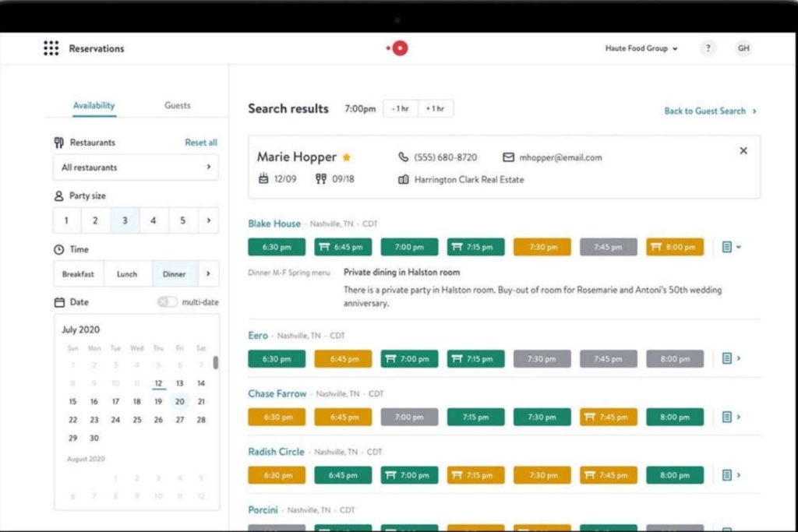
Task: Click the Time clock icon
Action: pos(59,249)
